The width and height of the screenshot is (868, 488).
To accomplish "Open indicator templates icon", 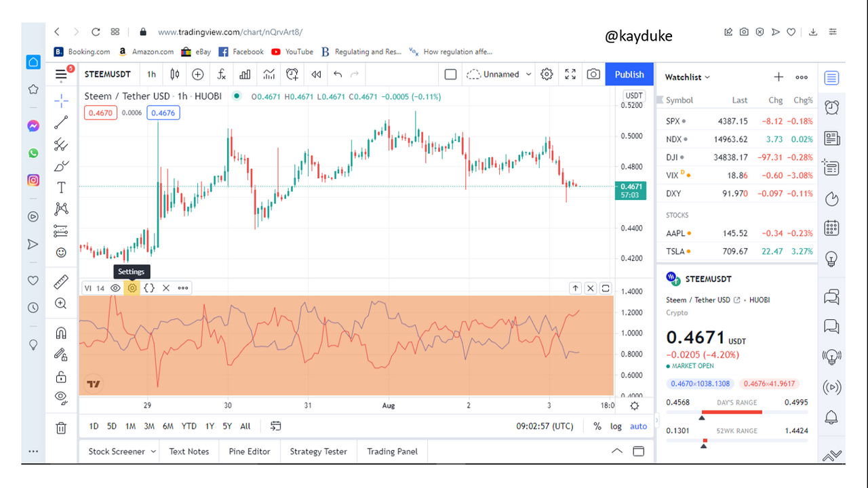I will pos(269,75).
